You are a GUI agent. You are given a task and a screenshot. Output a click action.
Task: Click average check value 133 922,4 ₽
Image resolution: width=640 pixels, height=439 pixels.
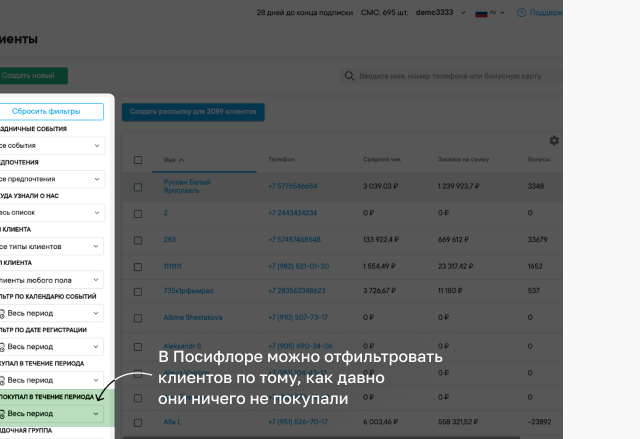[x=381, y=239]
